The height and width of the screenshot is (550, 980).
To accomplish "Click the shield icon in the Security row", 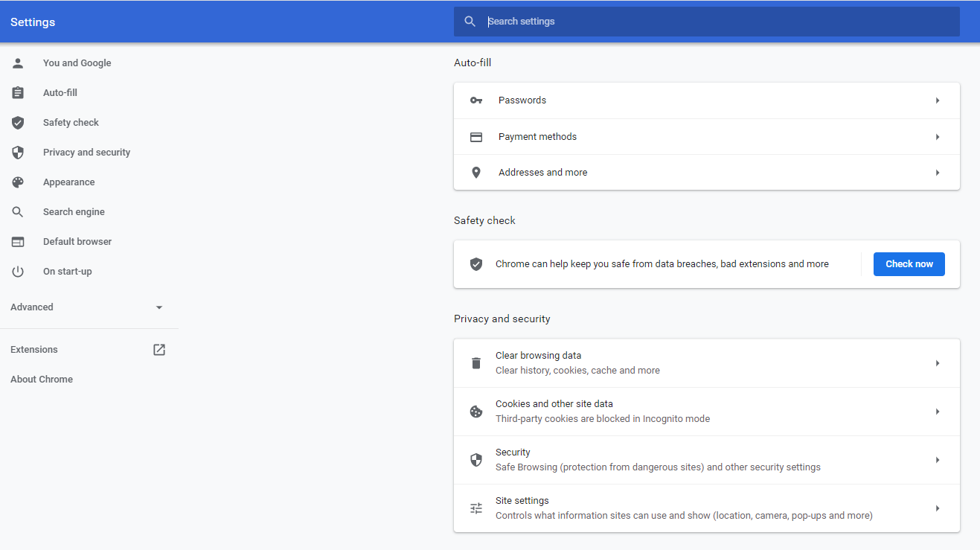I will pos(476,460).
